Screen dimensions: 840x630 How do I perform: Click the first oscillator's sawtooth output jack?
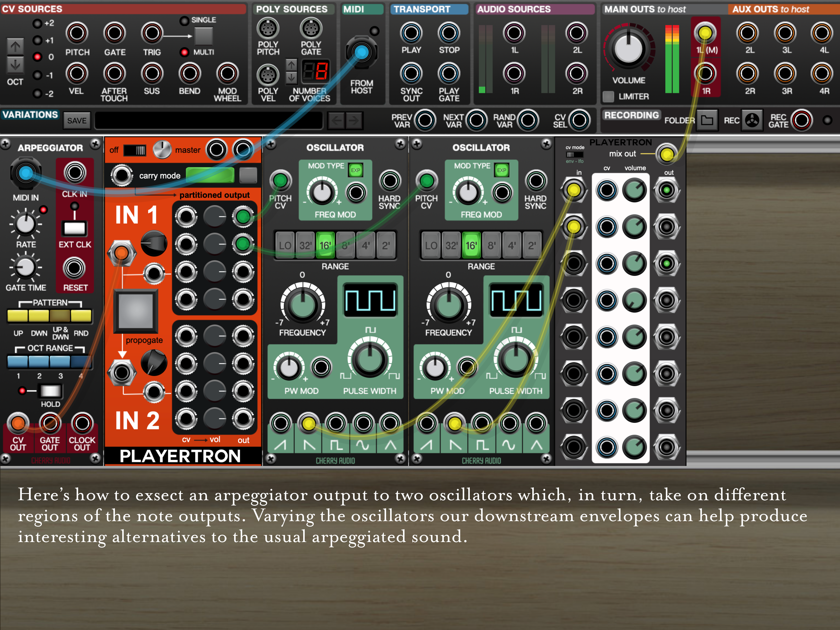click(281, 423)
